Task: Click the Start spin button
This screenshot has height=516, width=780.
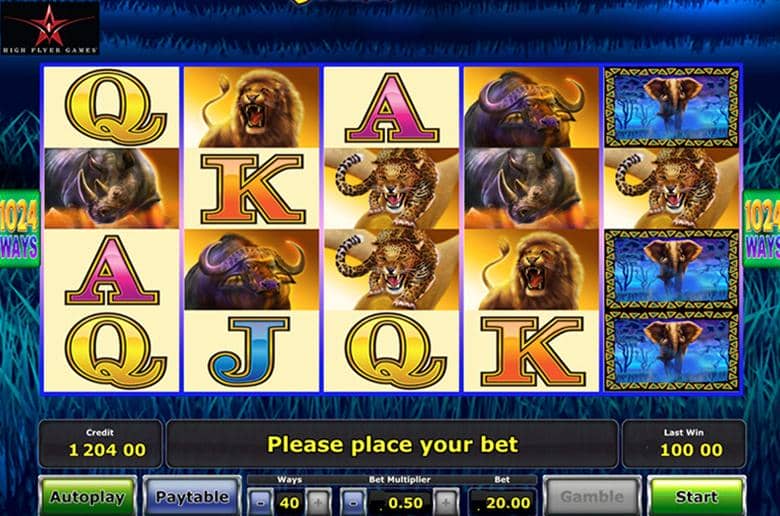Action: point(696,496)
